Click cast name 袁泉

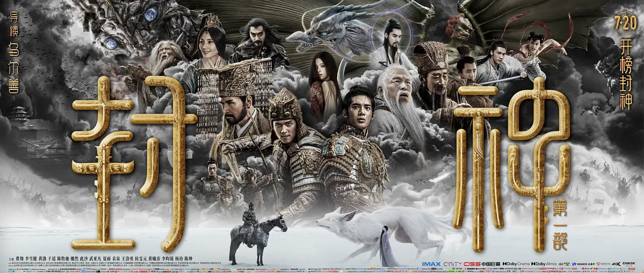(x=116, y=259)
